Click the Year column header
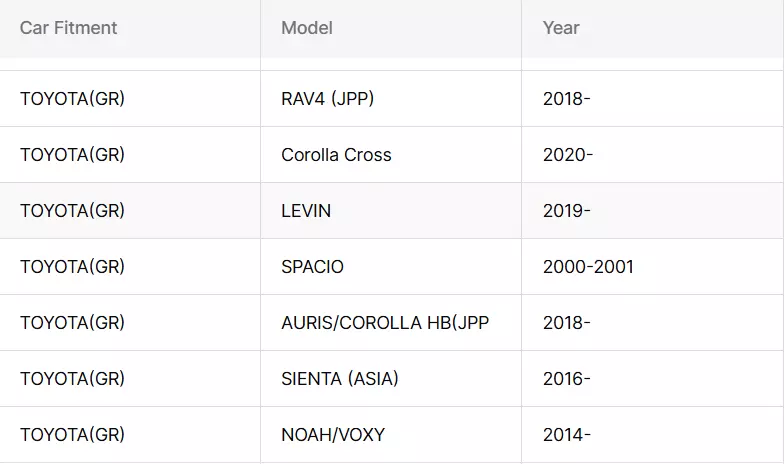Screen dimensions: 784x464 561,28
